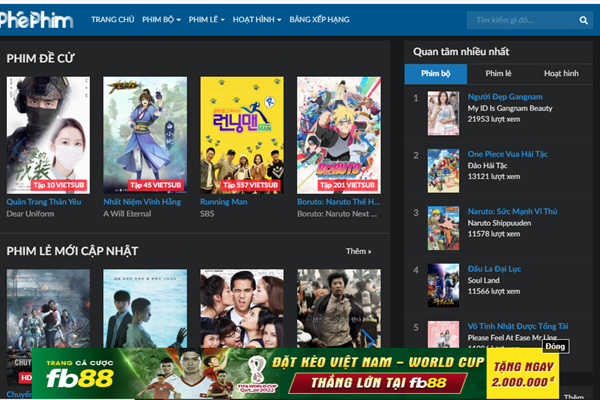Open the two men ocean movie poster

(x=145, y=308)
